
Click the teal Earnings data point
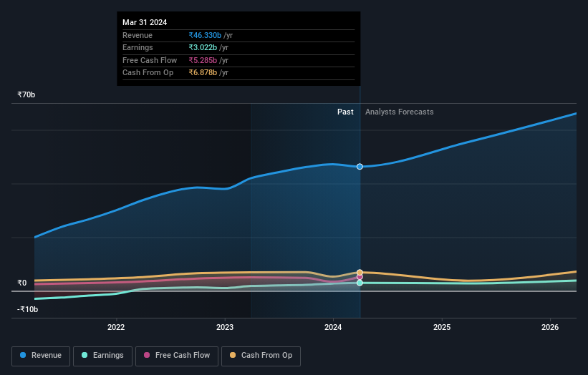click(x=360, y=283)
